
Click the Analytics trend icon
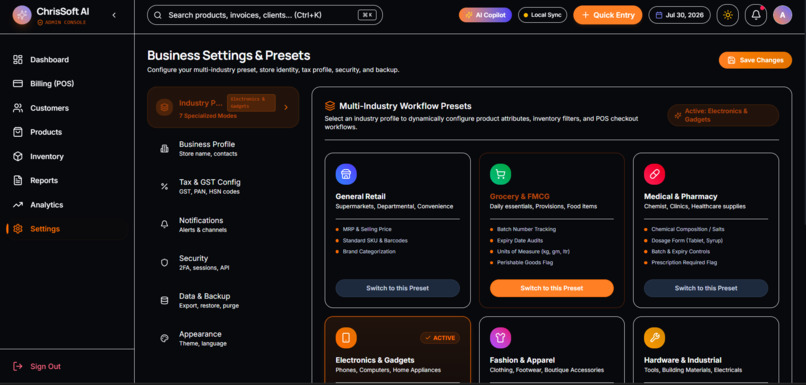tap(18, 205)
